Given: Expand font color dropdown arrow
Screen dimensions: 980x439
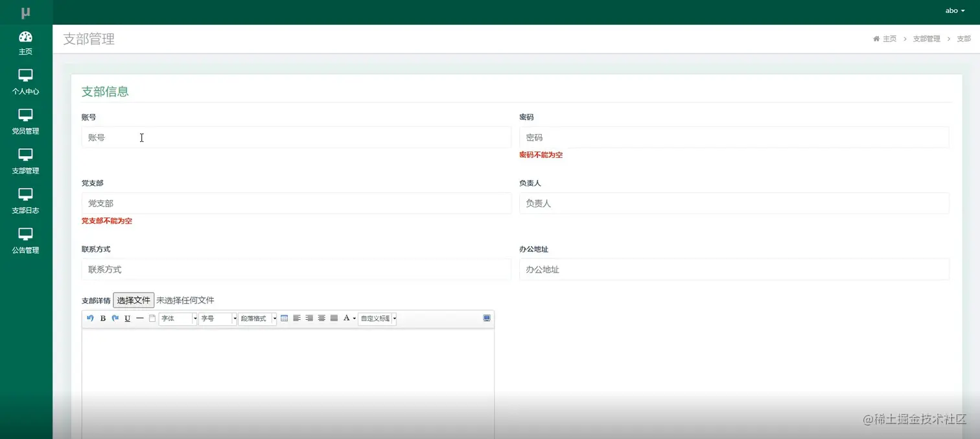Looking at the screenshot, I should coord(355,319).
